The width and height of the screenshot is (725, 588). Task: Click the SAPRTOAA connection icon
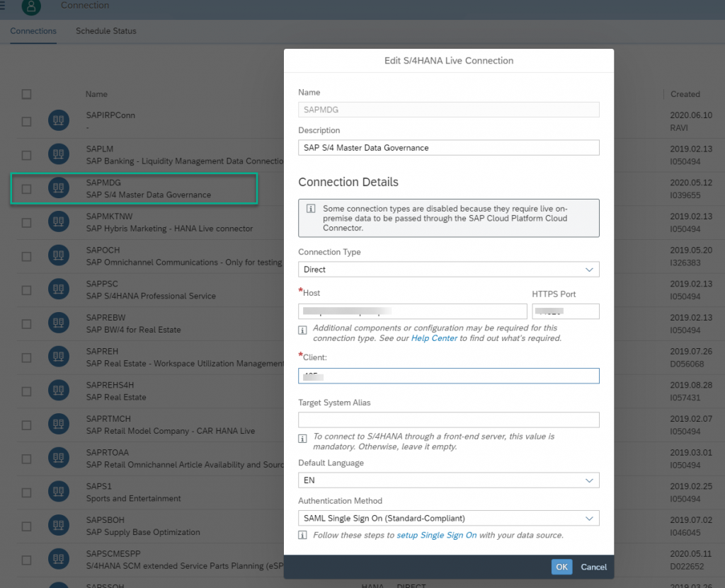tap(59, 458)
